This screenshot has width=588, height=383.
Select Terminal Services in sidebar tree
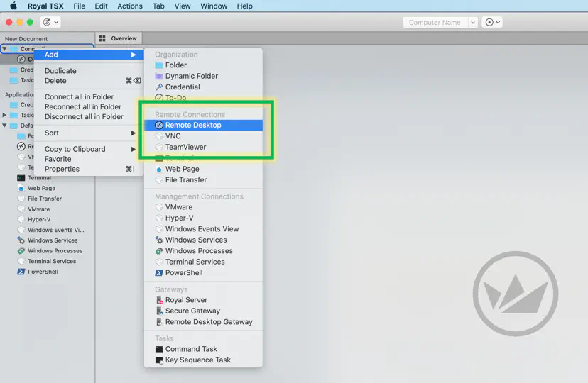click(x=52, y=262)
